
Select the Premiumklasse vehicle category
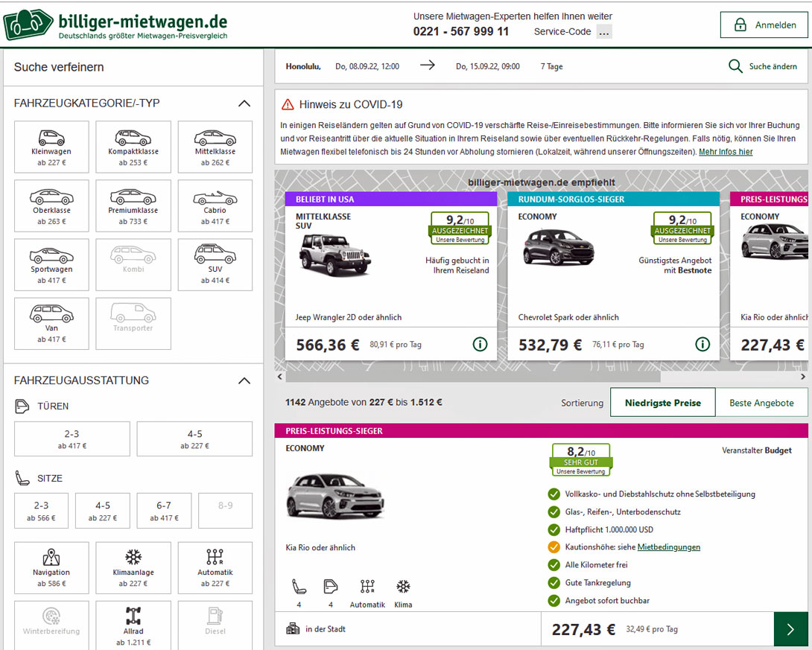pos(133,206)
